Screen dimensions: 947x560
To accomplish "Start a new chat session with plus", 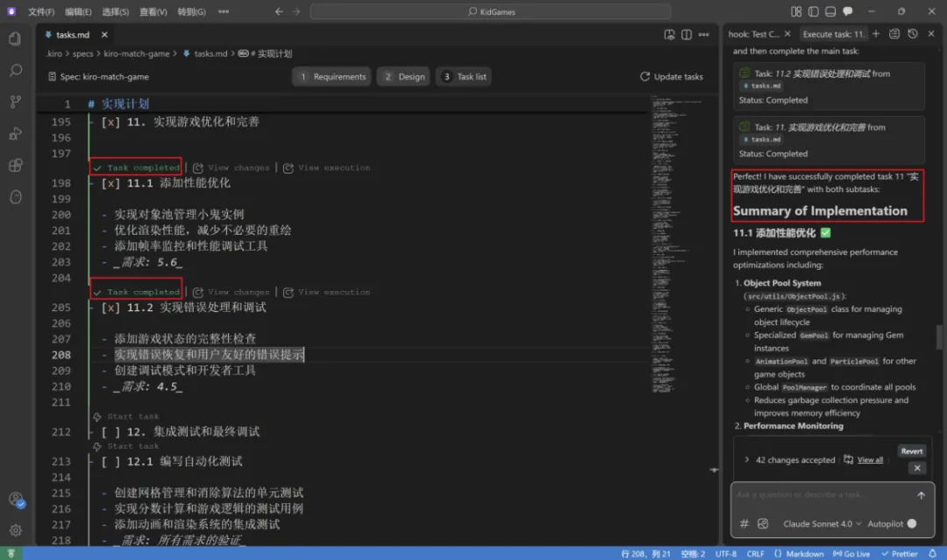I will click(876, 34).
